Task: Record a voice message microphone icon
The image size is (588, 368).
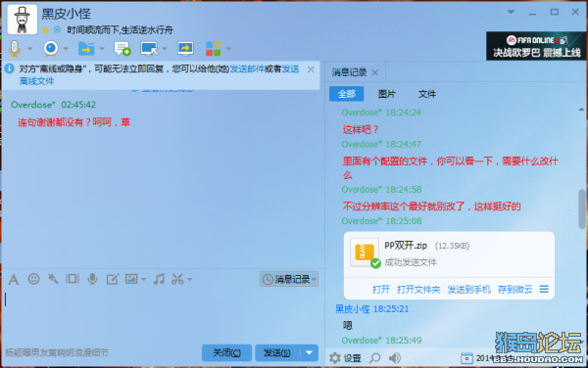Action: [x=92, y=279]
